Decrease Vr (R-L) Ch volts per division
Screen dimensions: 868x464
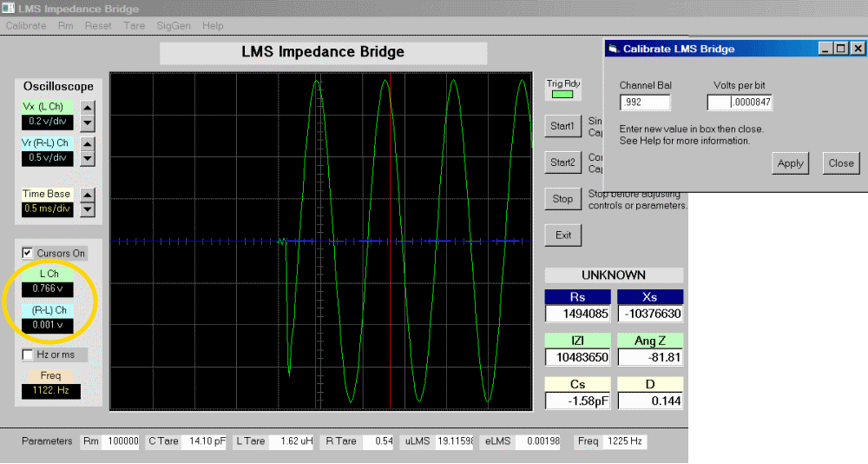pos(88,158)
